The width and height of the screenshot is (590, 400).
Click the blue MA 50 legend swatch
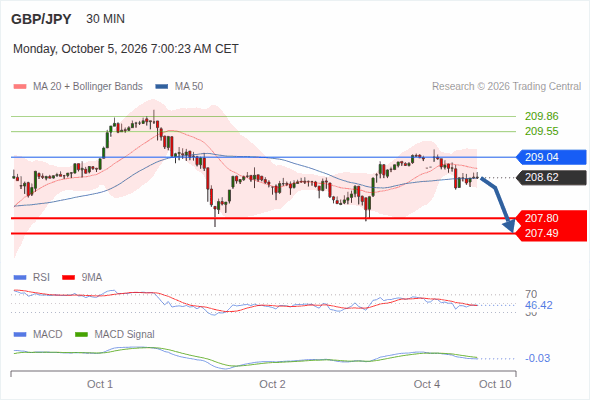pyautogui.click(x=162, y=87)
